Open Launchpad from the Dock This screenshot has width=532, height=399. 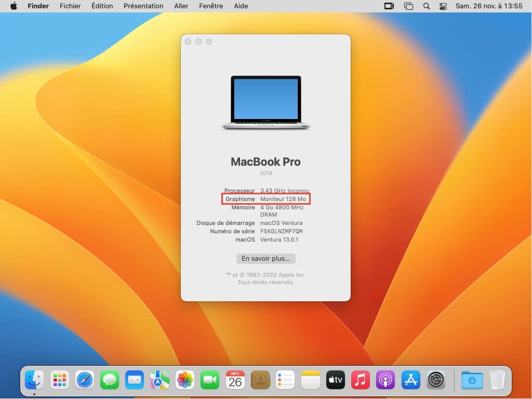(59, 380)
